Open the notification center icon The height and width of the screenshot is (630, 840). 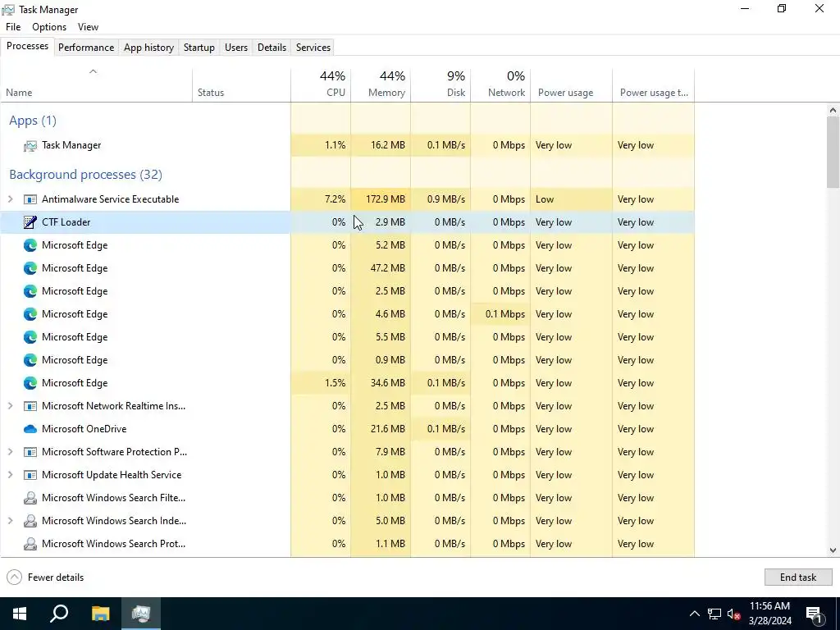tap(814, 614)
